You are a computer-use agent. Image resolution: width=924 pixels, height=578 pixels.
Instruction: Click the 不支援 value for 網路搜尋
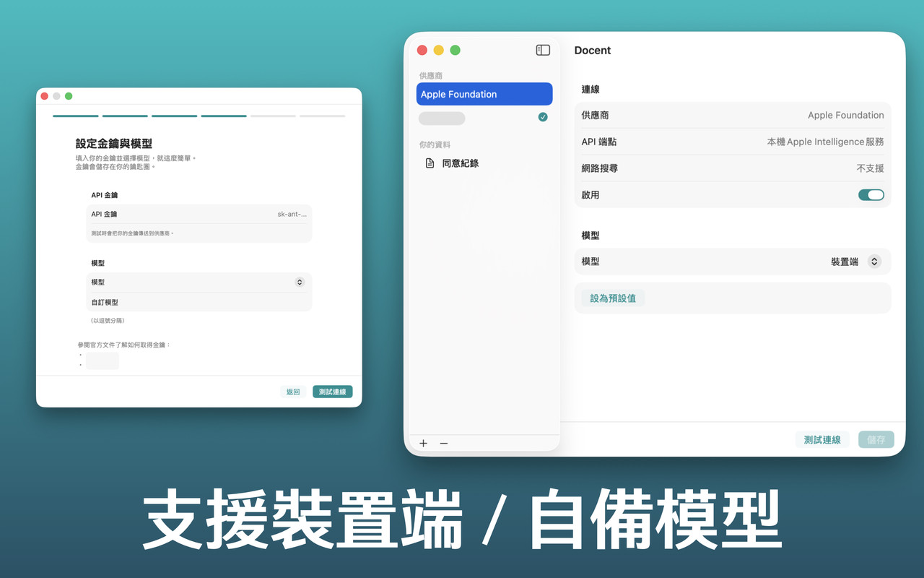[x=870, y=168]
